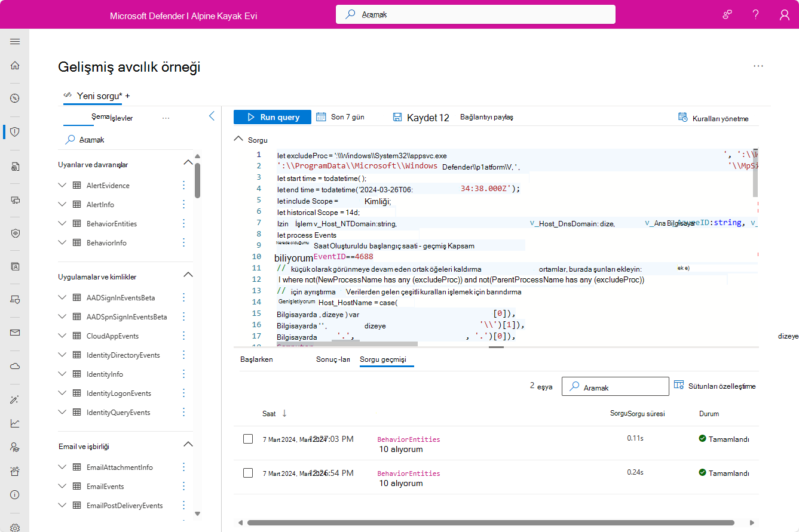Open the AlertEvidence three-dot menu
799x532 pixels.
[183, 186]
